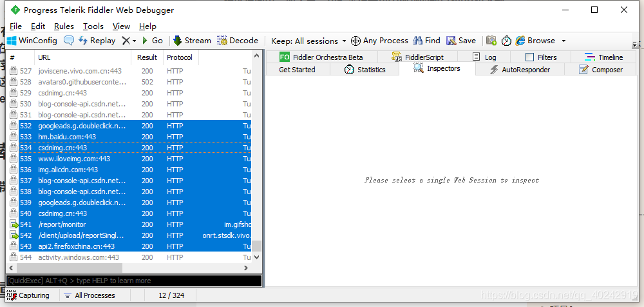Expand the Browse dropdown arrow
This screenshot has height=307, width=644.
pos(563,41)
